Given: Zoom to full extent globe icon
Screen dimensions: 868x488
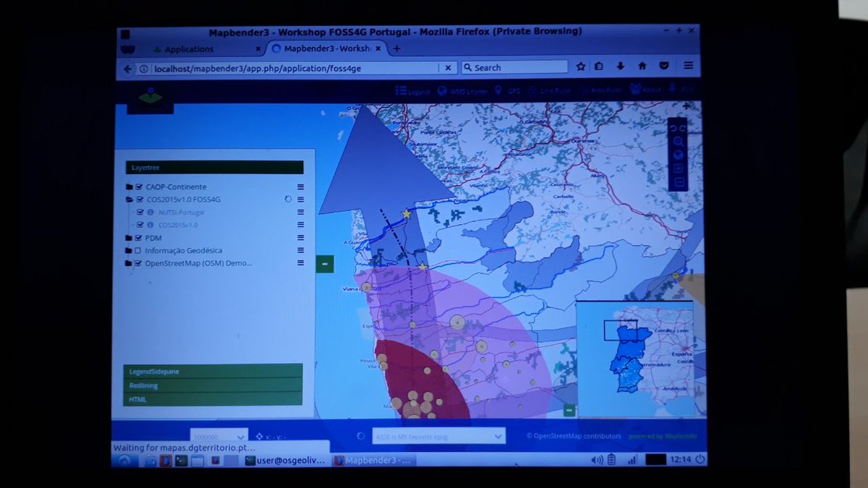Looking at the screenshot, I should pos(678,155).
